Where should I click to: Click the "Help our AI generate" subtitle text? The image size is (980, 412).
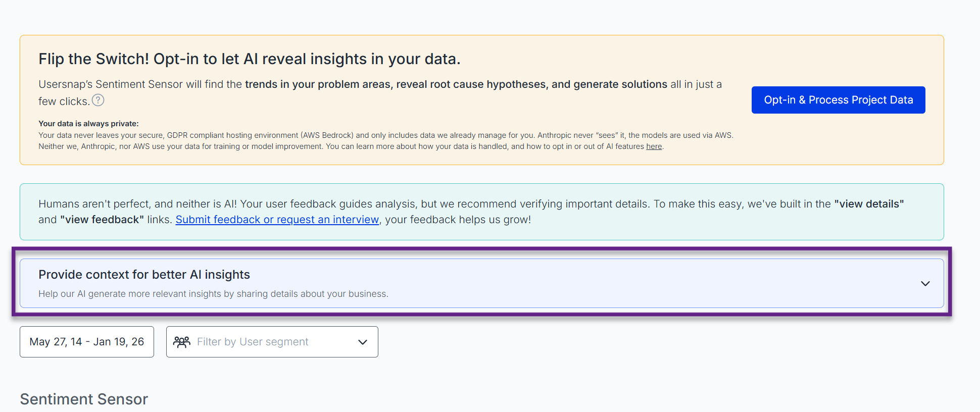click(213, 294)
